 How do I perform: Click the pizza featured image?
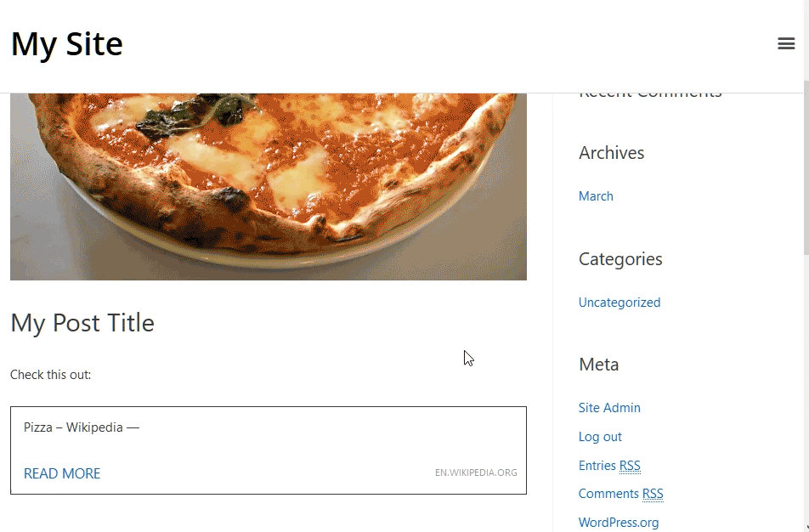point(269,187)
